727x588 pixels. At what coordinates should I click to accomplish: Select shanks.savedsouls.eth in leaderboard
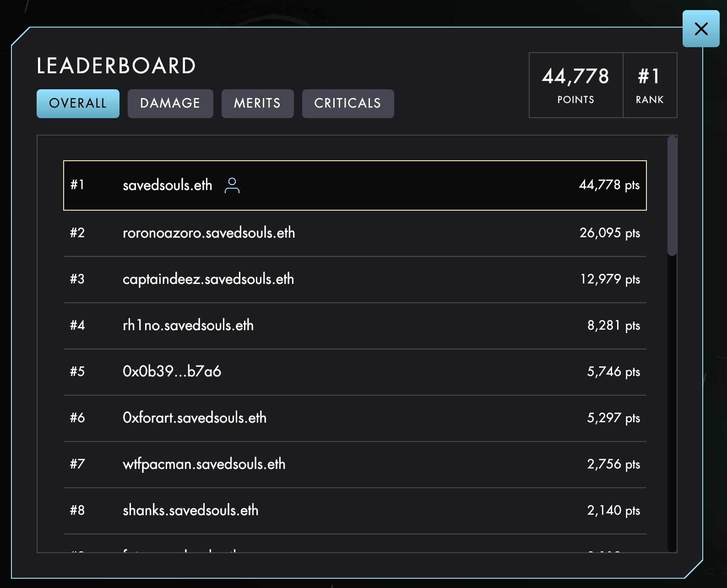click(190, 511)
